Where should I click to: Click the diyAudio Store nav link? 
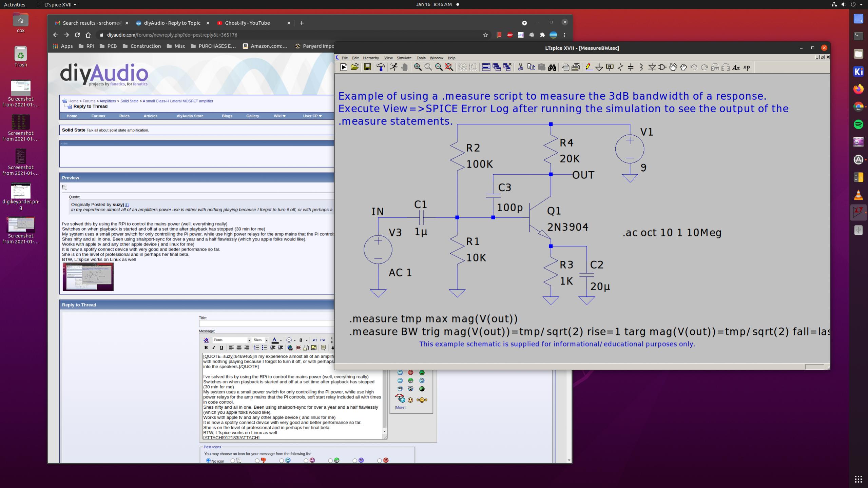(x=190, y=116)
